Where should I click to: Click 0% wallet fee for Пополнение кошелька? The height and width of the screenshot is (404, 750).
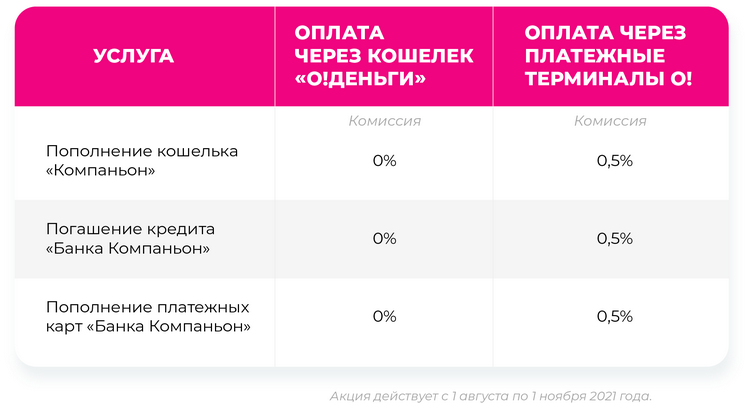click(384, 161)
